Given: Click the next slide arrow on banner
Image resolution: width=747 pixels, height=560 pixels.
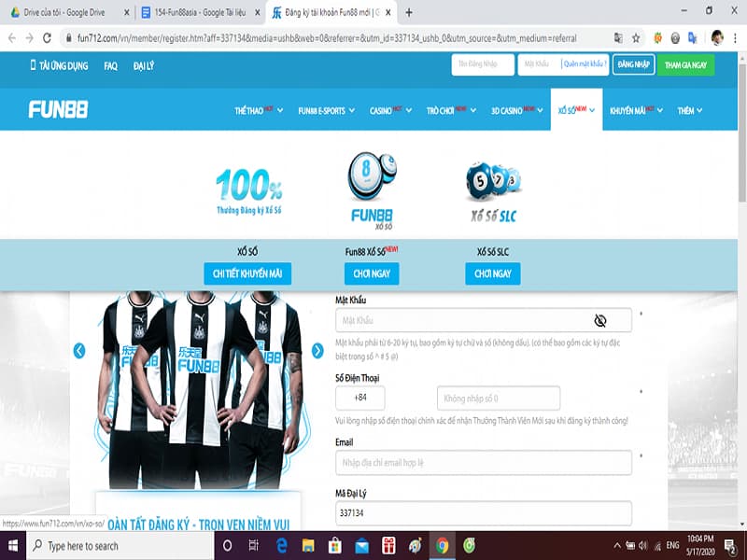Looking at the screenshot, I should click(x=317, y=351).
